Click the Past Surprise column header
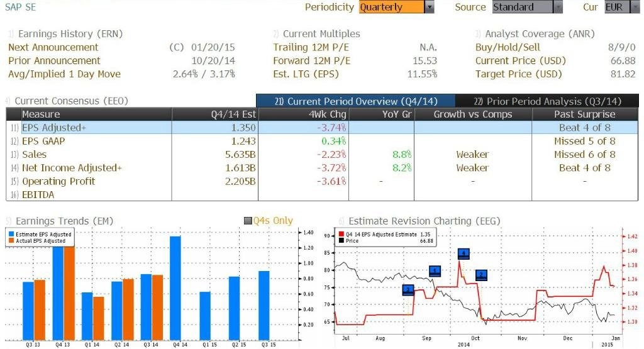The height and width of the screenshot is (349, 644). click(x=585, y=114)
